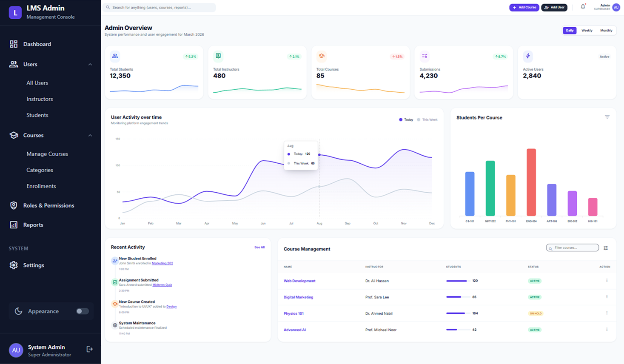Screen dimensions: 624x364
Task: Click the Courses graduation cap icon
Action: tap(14, 135)
